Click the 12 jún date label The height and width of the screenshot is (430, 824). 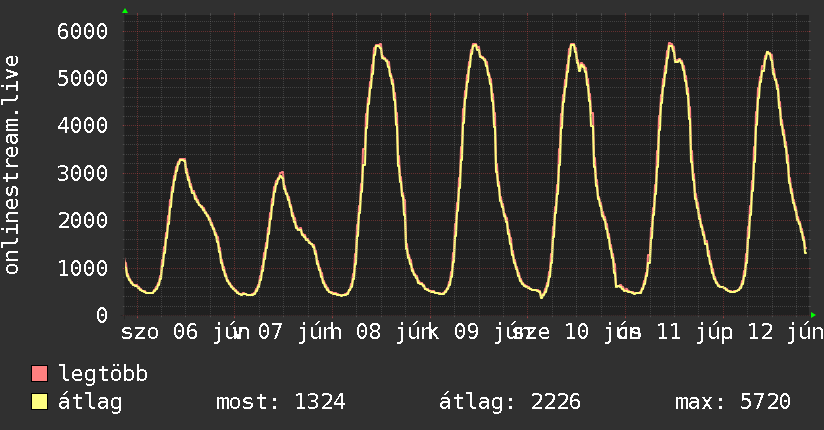click(785, 332)
